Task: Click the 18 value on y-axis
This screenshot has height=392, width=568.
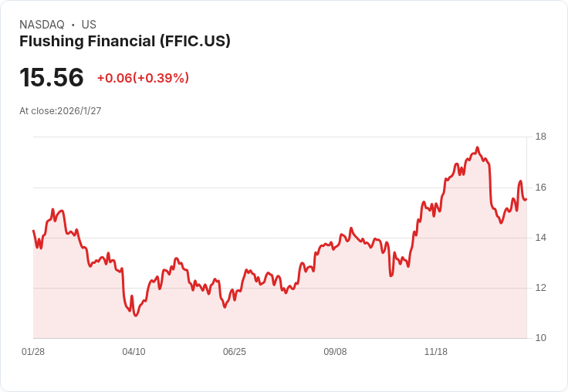Action: 541,137
